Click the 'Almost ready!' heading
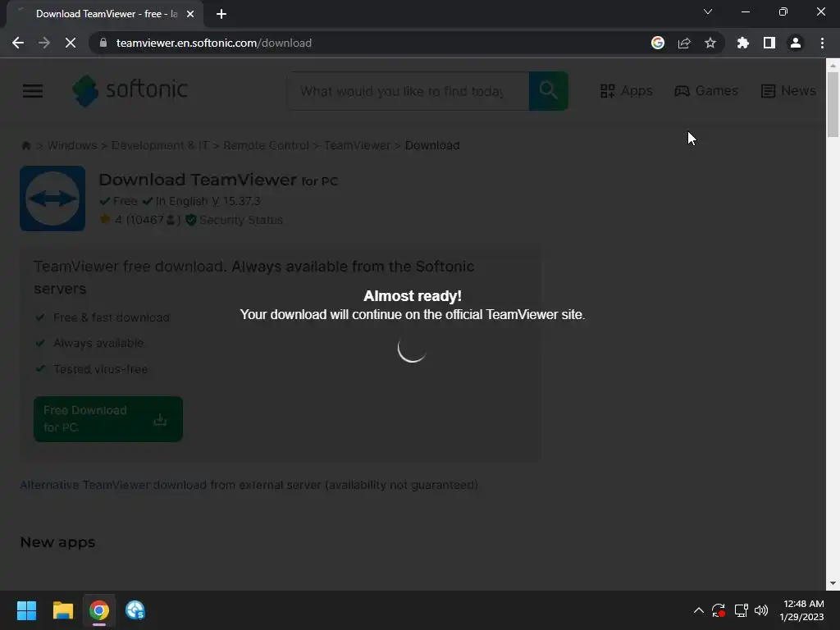The width and height of the screenshot is (840, 630). 413,295
